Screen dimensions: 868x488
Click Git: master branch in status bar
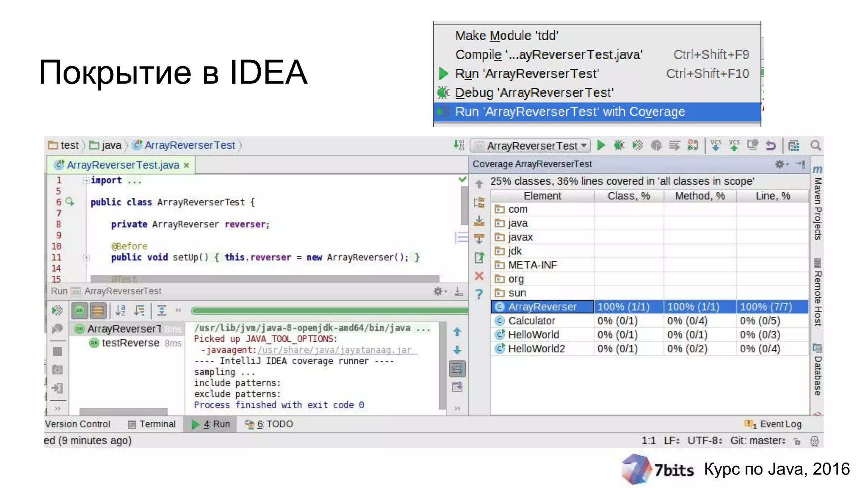(758, 441)
